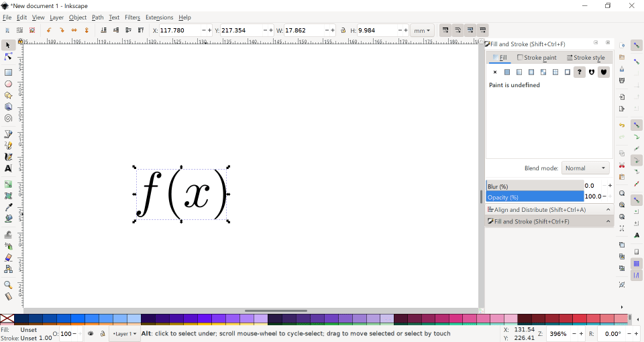Flip selection horizontally from the toolbar
Screen dimensions: 644x342
click(x=74, y=30)
